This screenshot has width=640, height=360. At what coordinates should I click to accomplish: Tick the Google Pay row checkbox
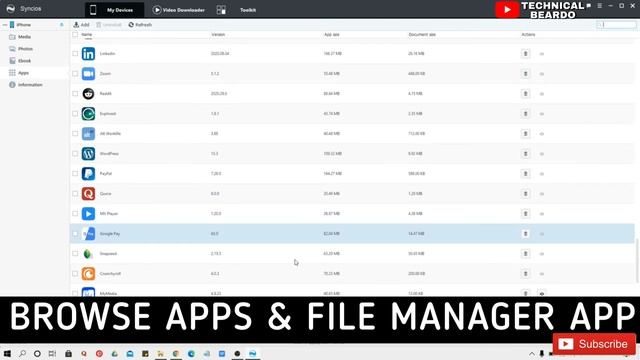tap(75, 233)
